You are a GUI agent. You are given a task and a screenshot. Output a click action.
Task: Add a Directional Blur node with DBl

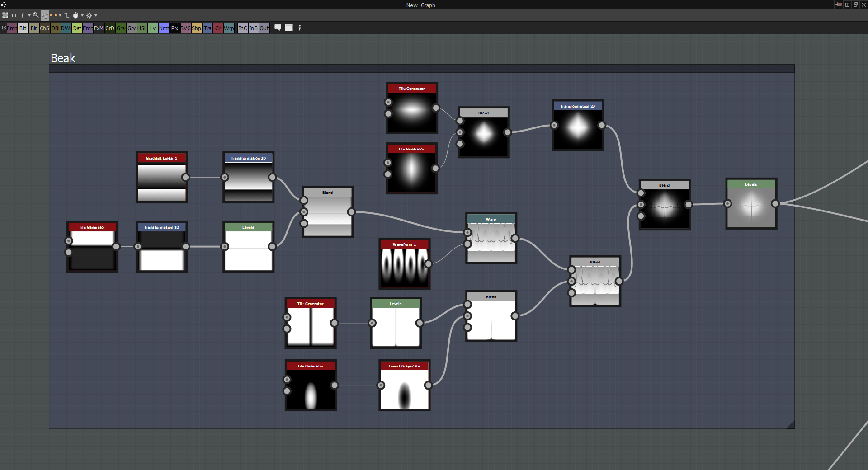pyautogui.click(x=56, y=28)
